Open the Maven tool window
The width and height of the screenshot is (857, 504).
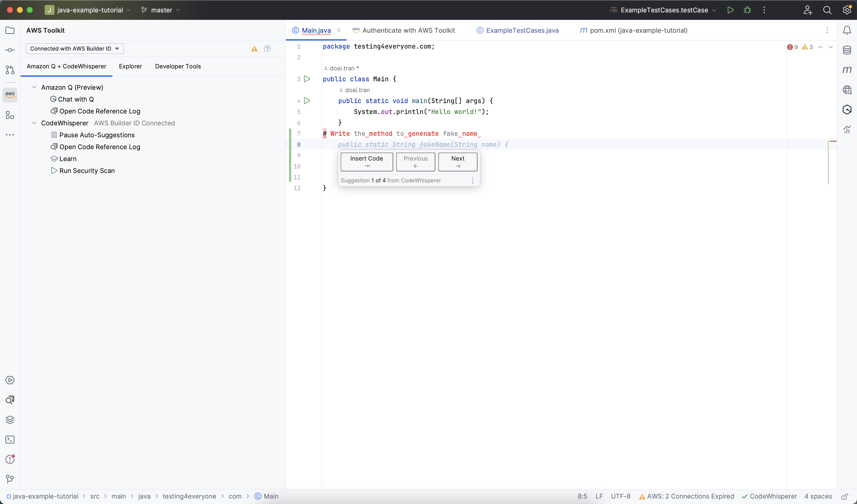[847, 70]
